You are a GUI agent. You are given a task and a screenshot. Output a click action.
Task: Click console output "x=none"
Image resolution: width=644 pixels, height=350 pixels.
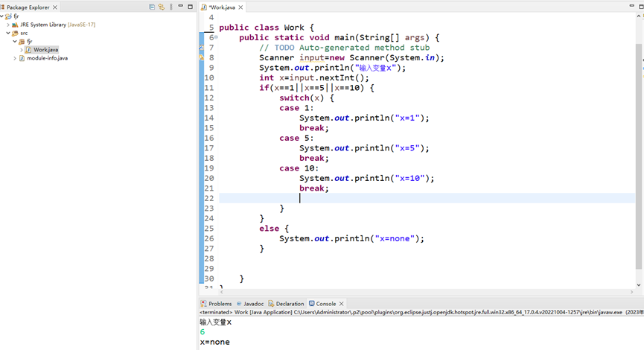click(215, 343)
